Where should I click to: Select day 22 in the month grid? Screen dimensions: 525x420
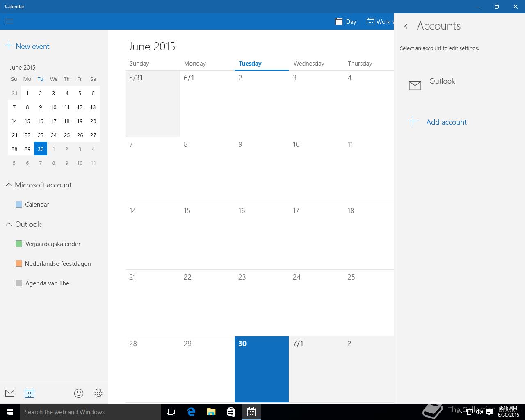(x=207, y=303)
